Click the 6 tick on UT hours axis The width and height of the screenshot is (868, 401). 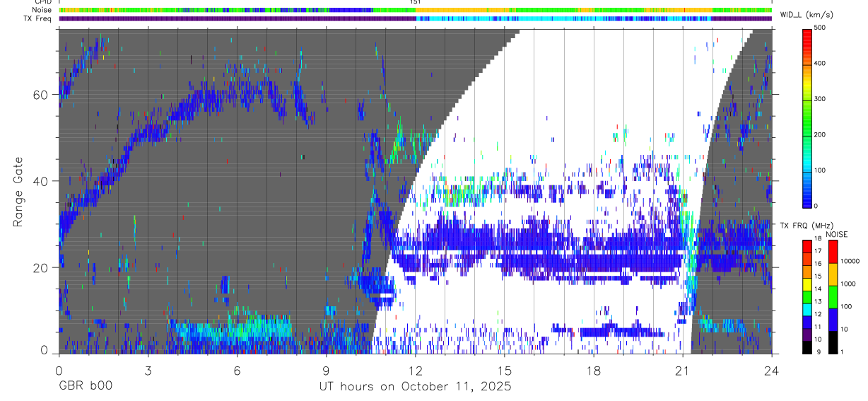(237, 370)
